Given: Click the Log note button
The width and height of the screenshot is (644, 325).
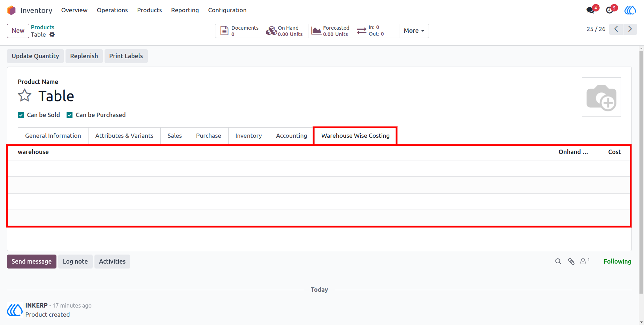Looking at the screenshot, I should tap(75, 262).
